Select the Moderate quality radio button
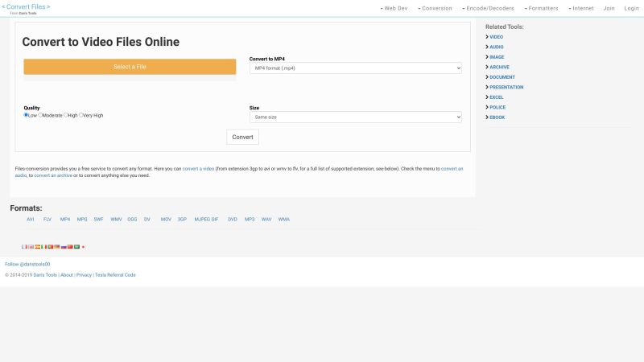The image size is (644, 362). coord(40,115)
